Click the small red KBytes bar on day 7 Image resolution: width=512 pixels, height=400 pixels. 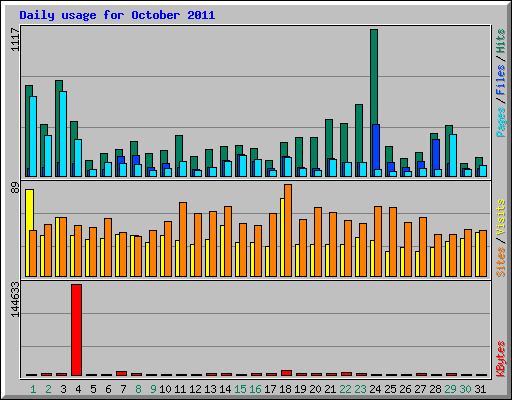pos(122,374)
